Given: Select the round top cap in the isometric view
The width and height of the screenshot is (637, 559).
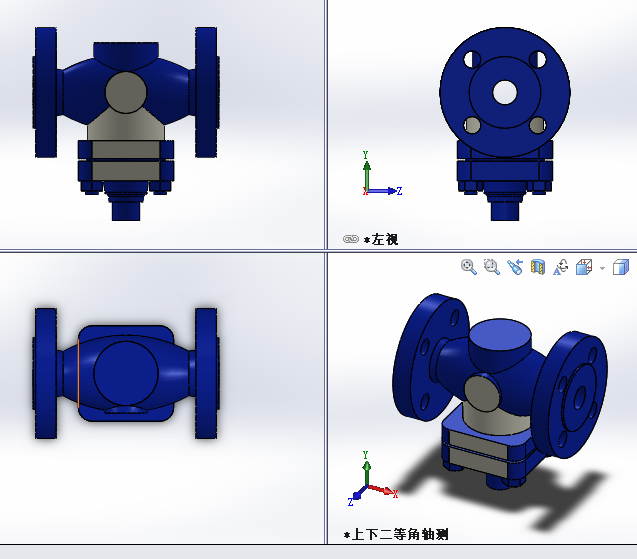Looking at the screenshot, I should pos(500,334).
